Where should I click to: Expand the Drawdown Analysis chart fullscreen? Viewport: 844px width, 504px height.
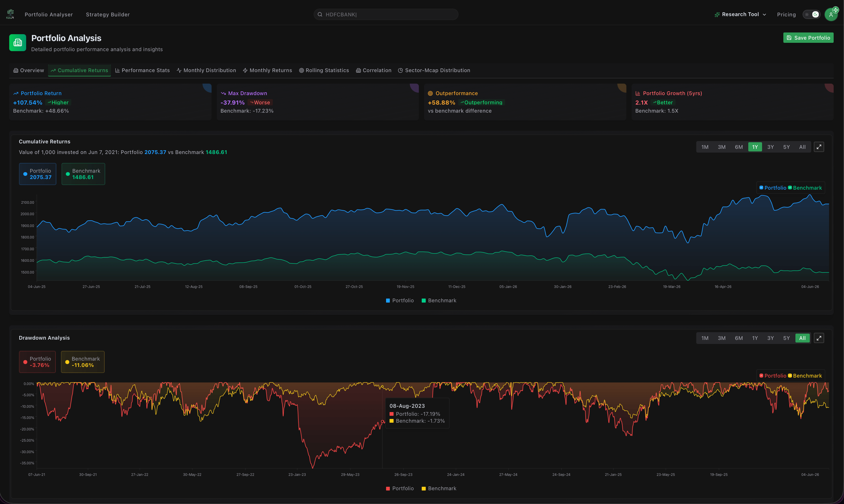(x=819, y=338)
